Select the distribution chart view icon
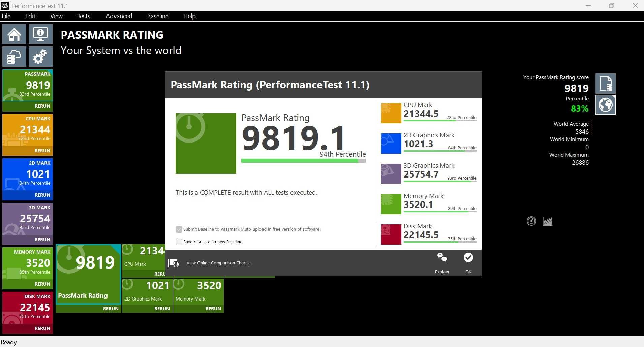This screenshot has height=347, width=644. (548, 221)
